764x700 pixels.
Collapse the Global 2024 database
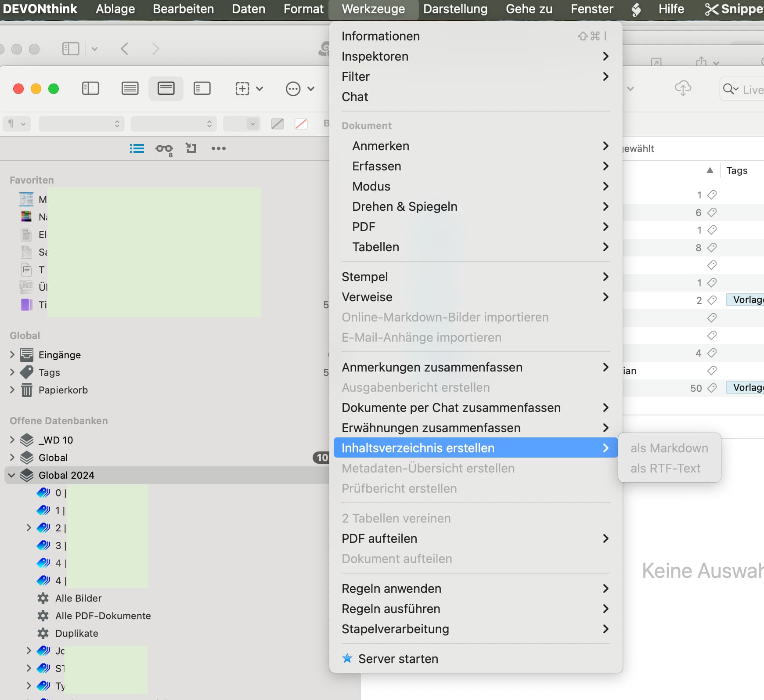pyautogui.click(x=12, y=475)
